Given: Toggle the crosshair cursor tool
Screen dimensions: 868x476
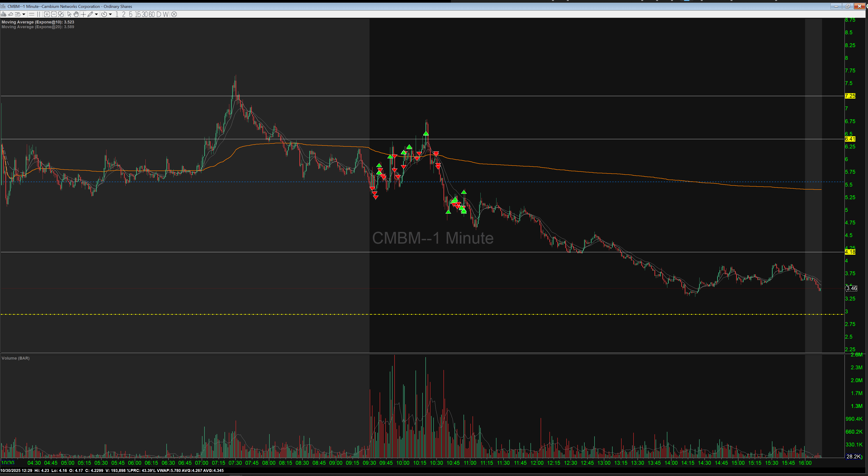Looking at the screenshot, I should pos(83,14).
